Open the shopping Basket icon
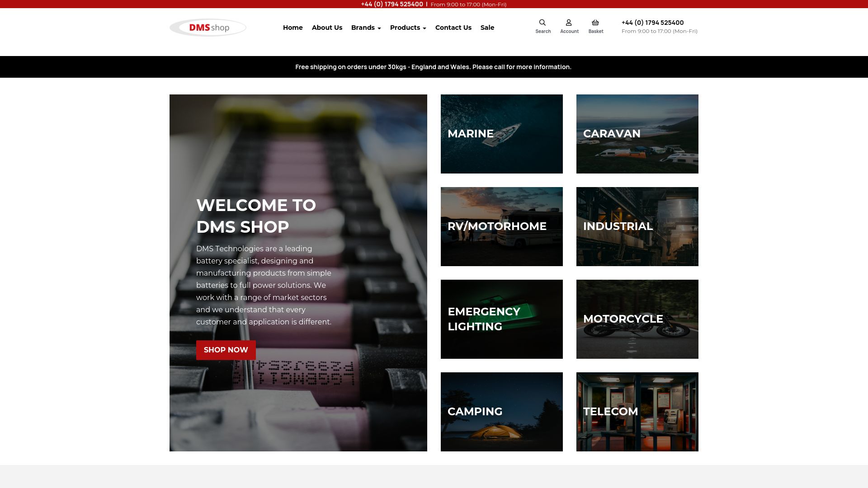This screenshot has width=868, height=488. [x=595, y=23]
